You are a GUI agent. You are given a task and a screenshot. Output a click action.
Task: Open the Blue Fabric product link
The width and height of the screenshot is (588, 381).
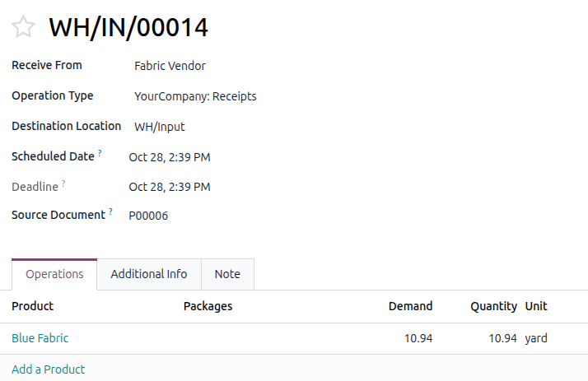40,338
